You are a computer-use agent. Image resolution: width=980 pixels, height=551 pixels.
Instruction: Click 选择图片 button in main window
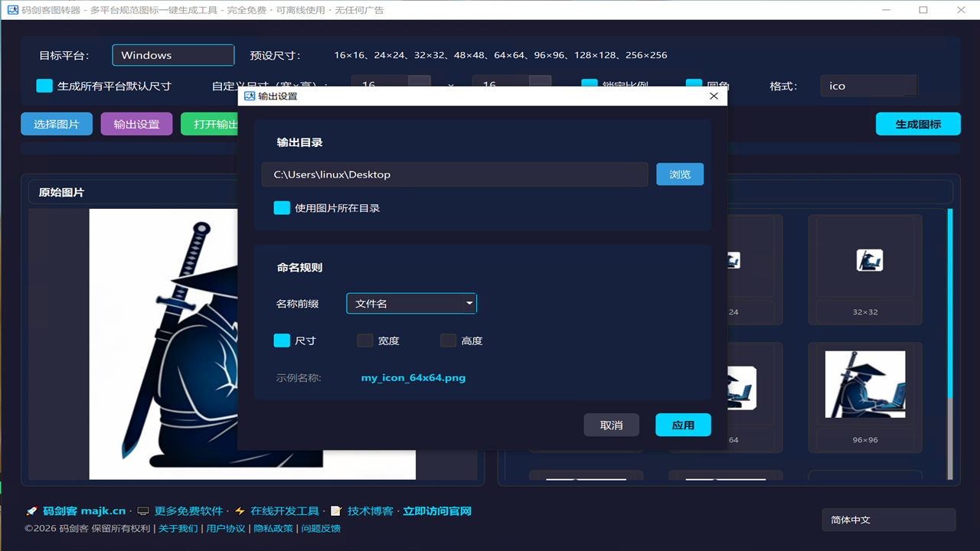click(x=57, y=124)
